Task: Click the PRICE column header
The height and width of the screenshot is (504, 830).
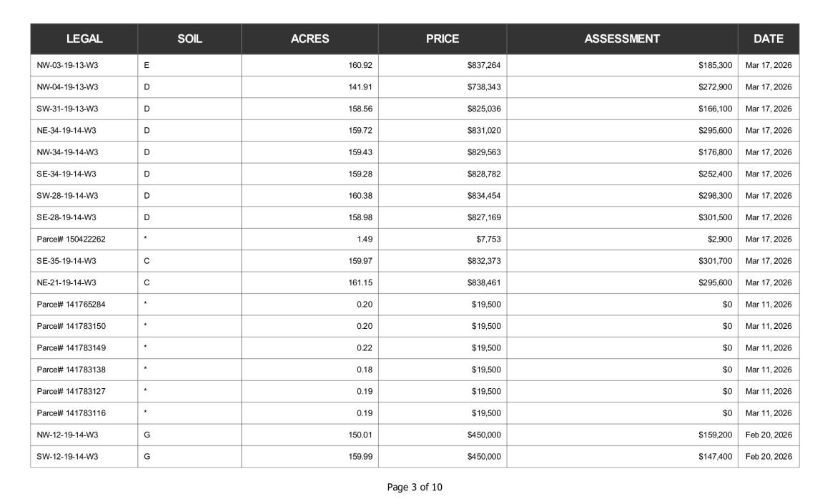Action: point(443,39)
